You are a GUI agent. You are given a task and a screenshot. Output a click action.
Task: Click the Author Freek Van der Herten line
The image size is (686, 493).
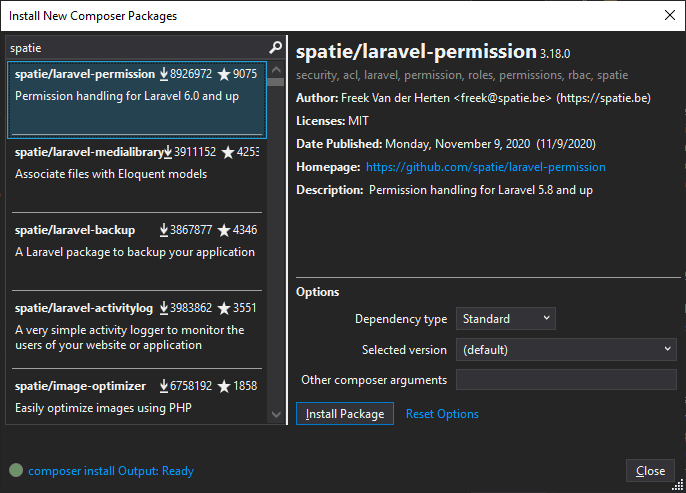[x=473, y=98]
